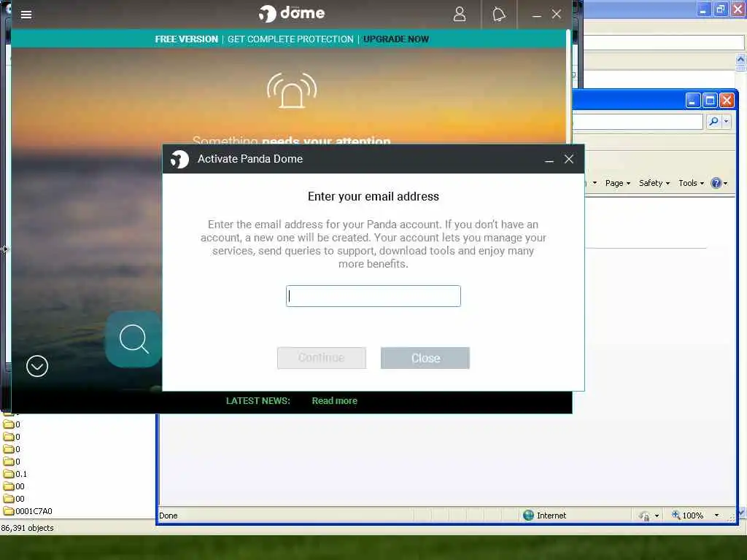Click the search magnifier button in Explorer
Viewport: 747px width, 560px height.
tap(713, 122)
